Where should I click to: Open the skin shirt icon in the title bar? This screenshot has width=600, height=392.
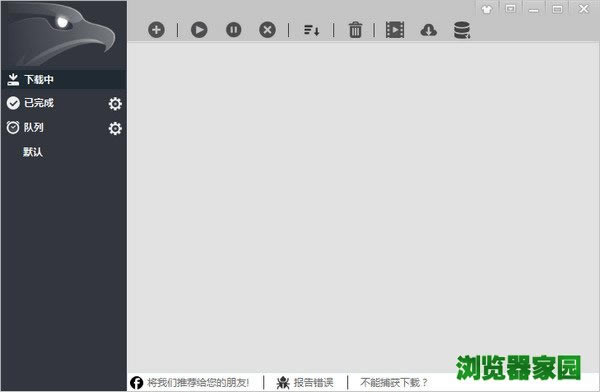[487, 9]
